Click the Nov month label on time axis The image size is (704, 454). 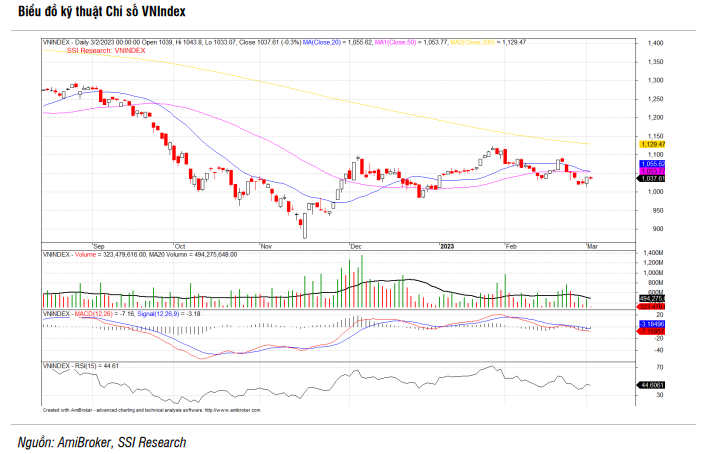(x=266, y=245)
